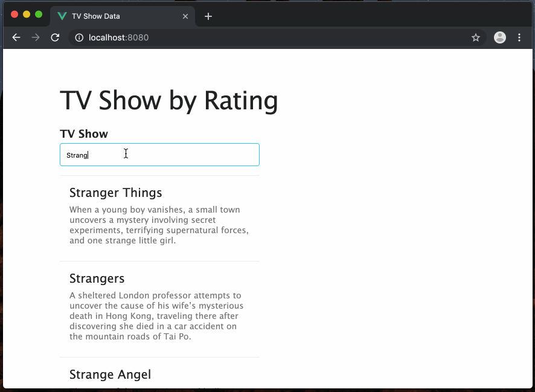Close the window with red button
The image size is (535, 392).
click(x=14, y=14)
